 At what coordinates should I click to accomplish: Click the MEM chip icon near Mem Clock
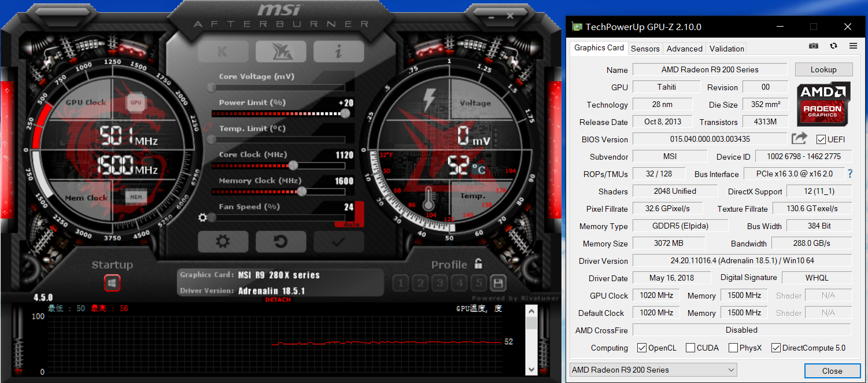[136, 197]
